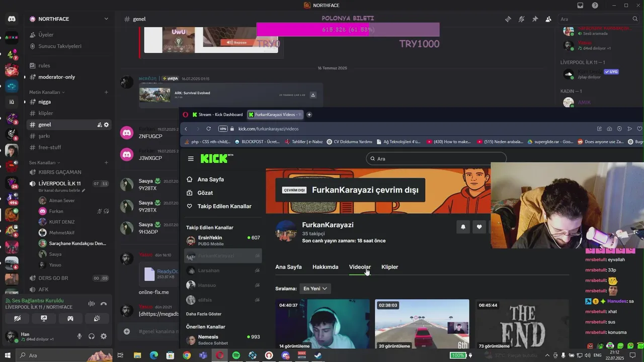Share your screen in Discord voice panel
The width and height of the screenshot is (644, 362).
pos(44,318)
